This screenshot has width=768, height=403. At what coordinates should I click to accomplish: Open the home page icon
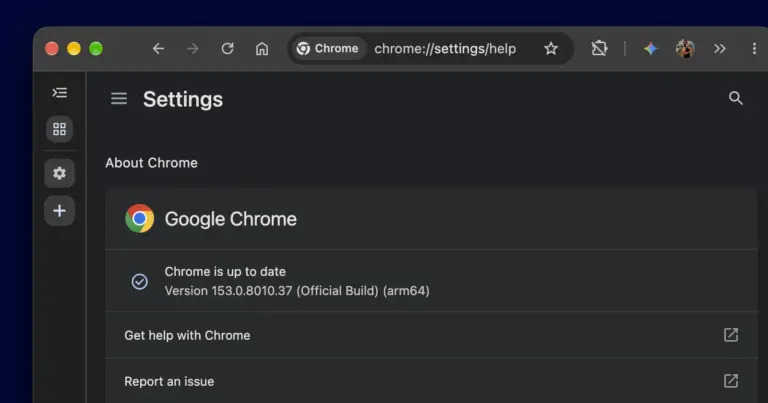[262, 48]
